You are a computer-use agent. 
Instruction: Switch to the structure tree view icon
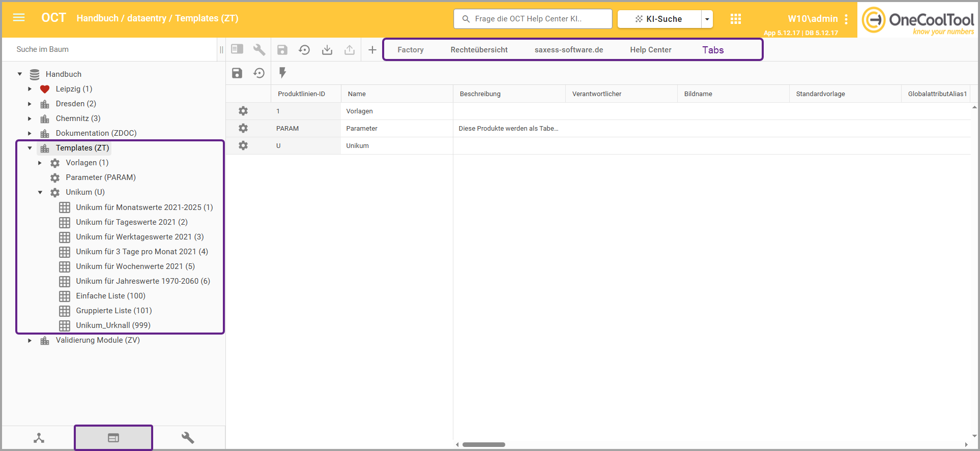point(39,438)
